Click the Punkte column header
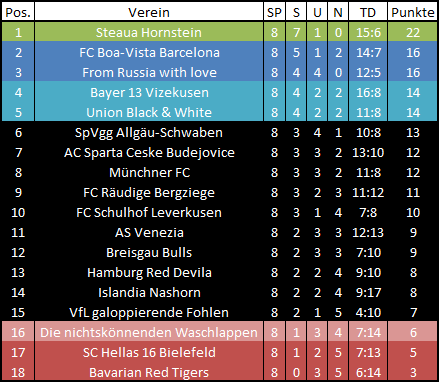The height and width of the screenshot is (382, 439). (413, 12)
